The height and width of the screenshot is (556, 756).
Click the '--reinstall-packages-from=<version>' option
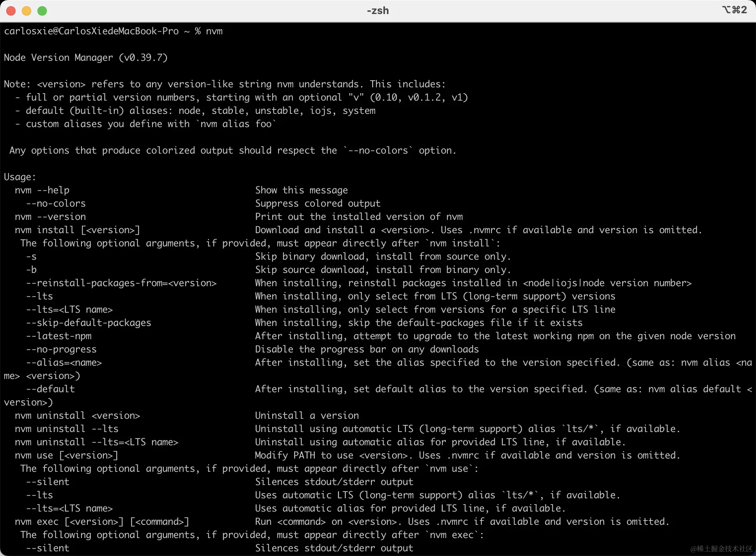[x=121, y=283]
